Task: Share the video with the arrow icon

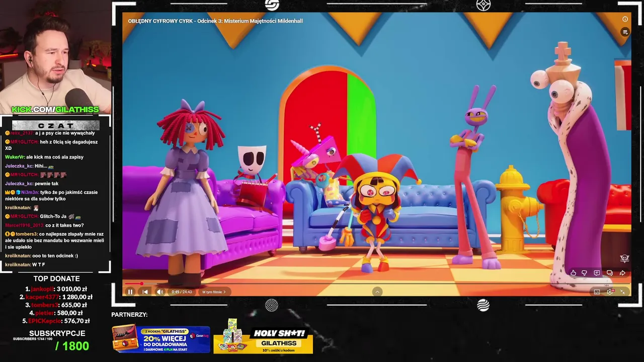Action: [x=622, y=273]
